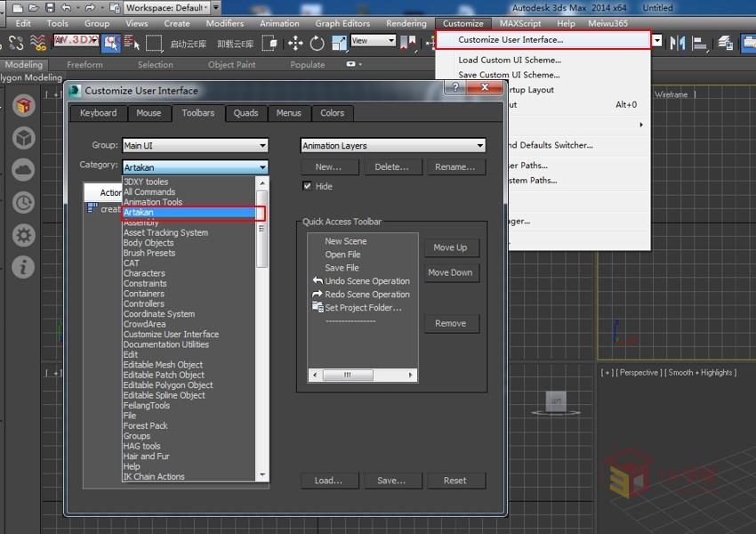The width and height of the screenshot is (756, 534).
Task: Open the Freeform ribbon tab
Action: pyautogui.click(x=84, y=65)
